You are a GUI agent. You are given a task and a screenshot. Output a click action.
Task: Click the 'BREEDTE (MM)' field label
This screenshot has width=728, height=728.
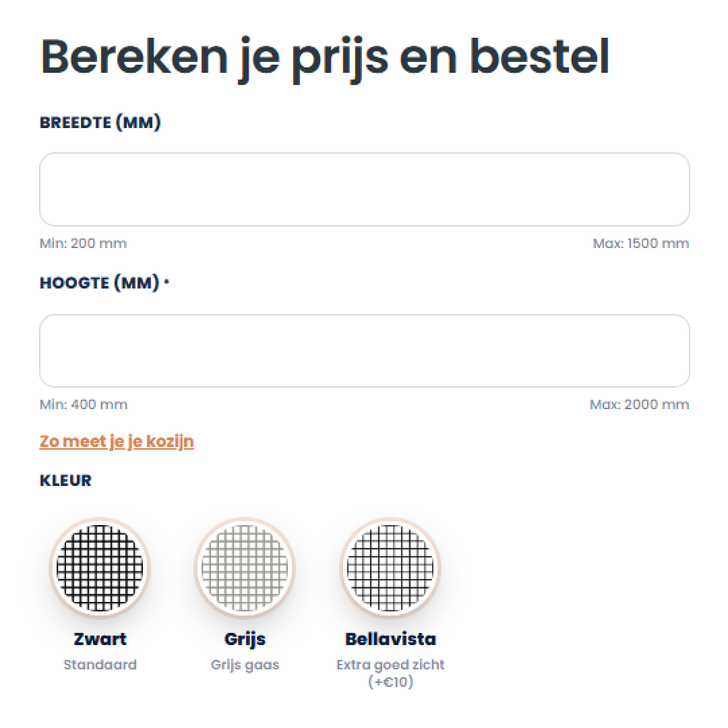(100, 123)
